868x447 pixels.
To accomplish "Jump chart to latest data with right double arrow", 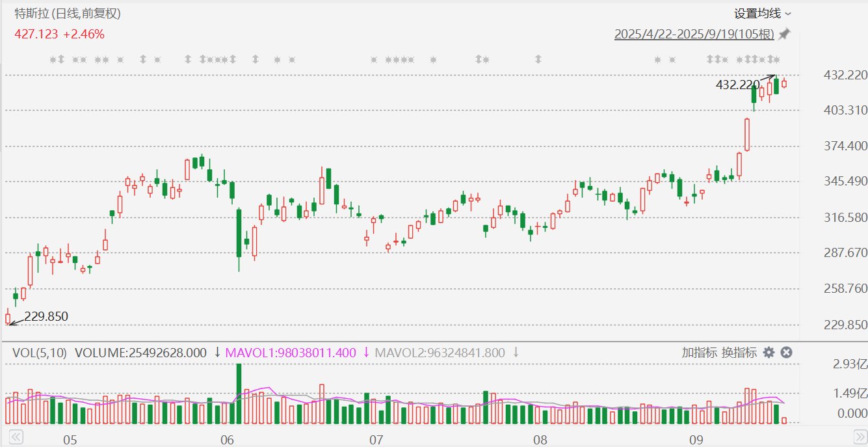I will (860, 437).
